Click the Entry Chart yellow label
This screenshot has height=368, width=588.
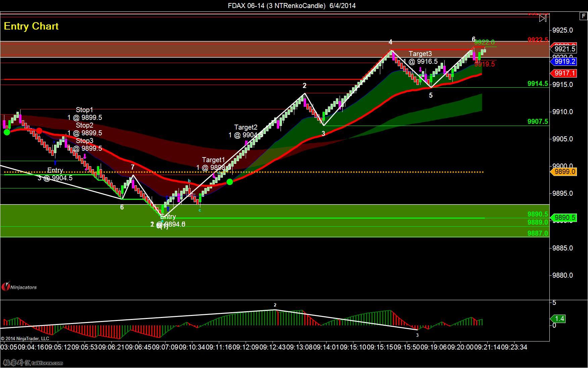(31, 26)
